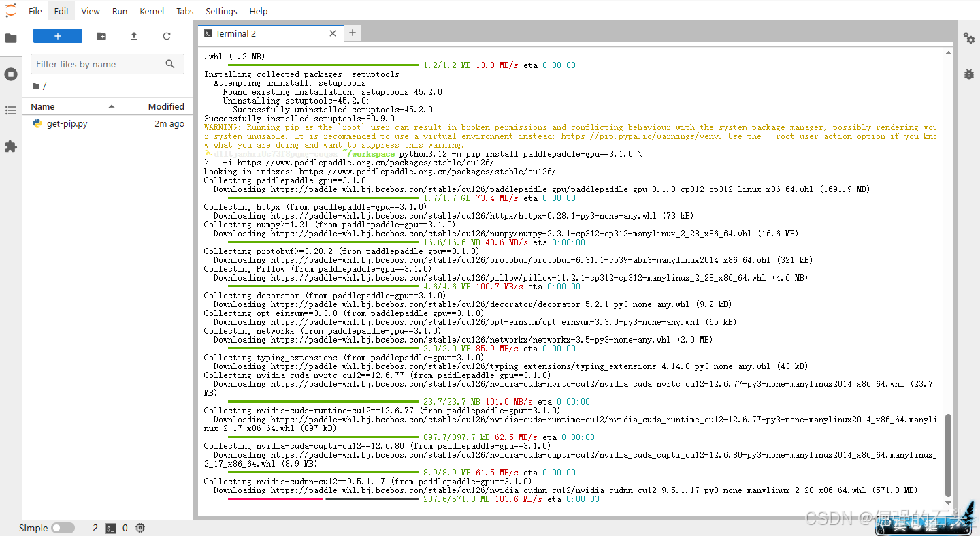
Task: Toggle the Simple mode switch
Action: tap(63, 528)
